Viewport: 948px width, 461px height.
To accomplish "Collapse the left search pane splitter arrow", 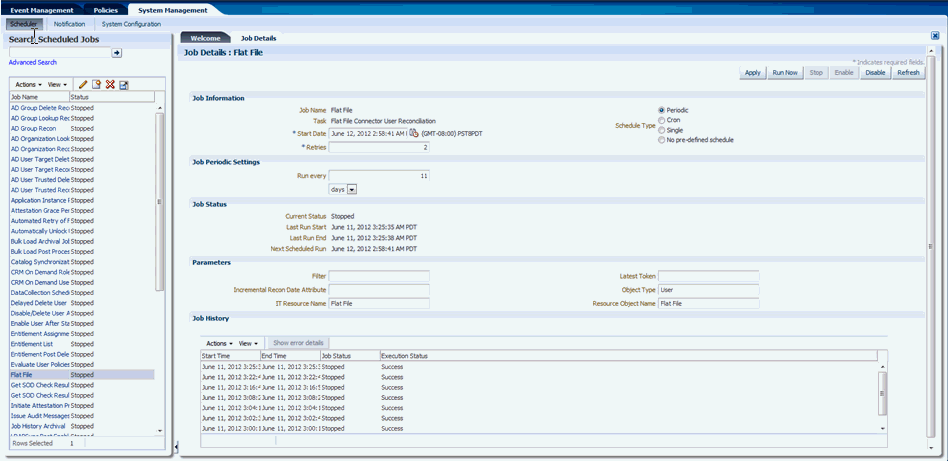I will (176, 446).
